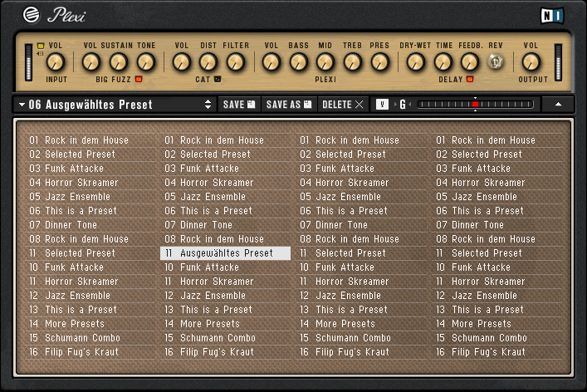This screenshot has height=392, width=587.
Task: Click the NI Native Instruments logo
Action: pyautogui.click(x=552, y=16)
